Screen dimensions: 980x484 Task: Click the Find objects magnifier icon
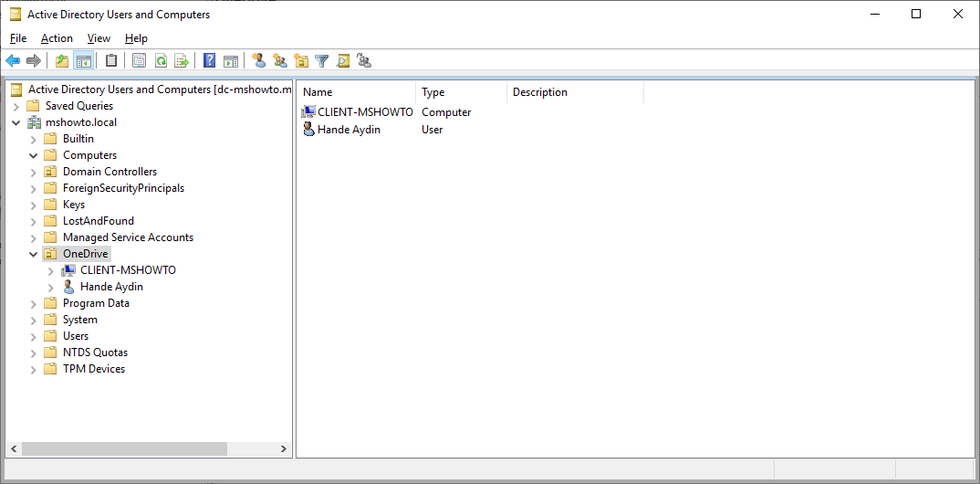tap(343, 60)
